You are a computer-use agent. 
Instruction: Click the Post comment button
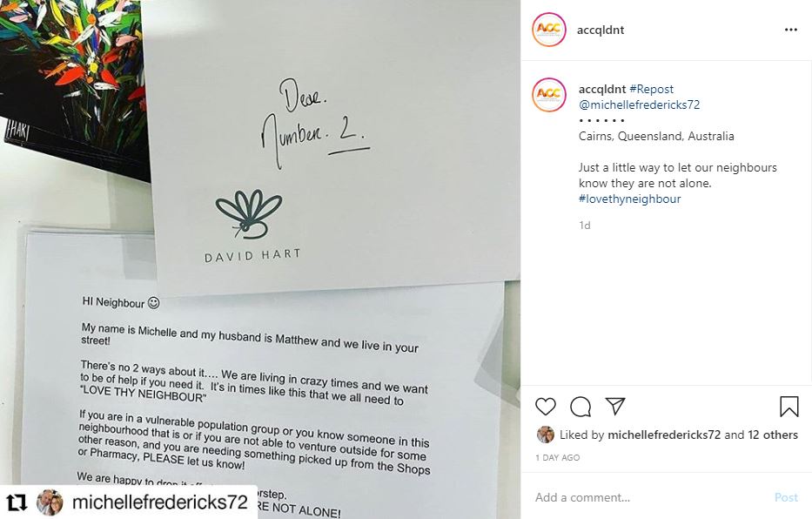tap(786, 497)
